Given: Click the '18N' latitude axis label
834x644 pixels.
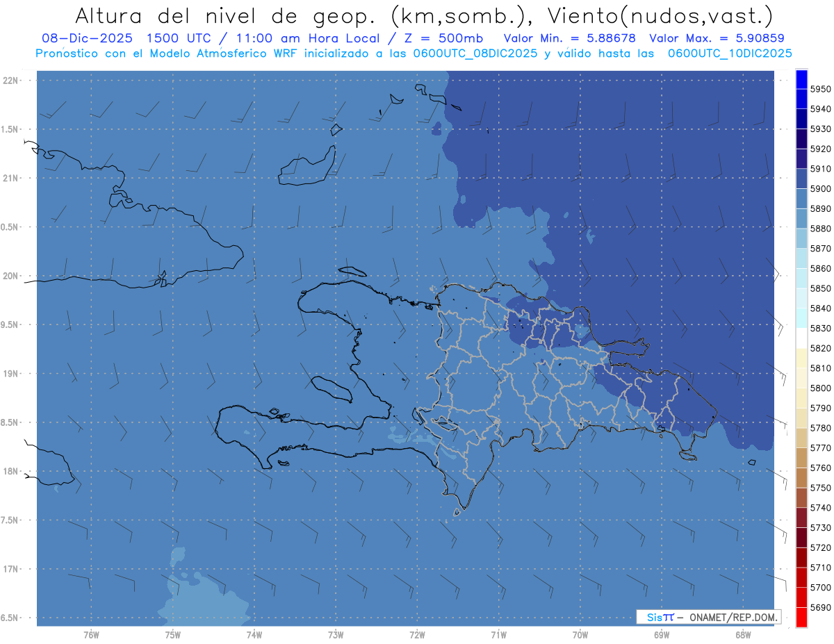Looking at the screenshot, I should (x=12, y=471).
